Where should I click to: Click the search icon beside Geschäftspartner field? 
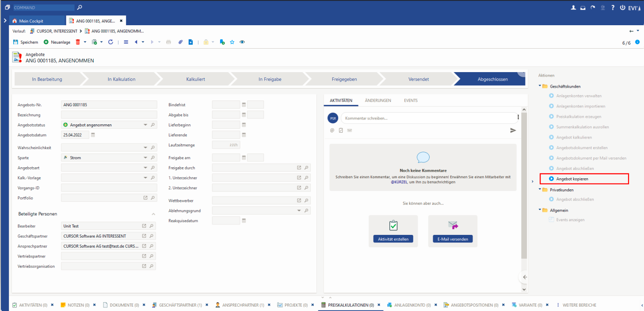coord(152,236)
